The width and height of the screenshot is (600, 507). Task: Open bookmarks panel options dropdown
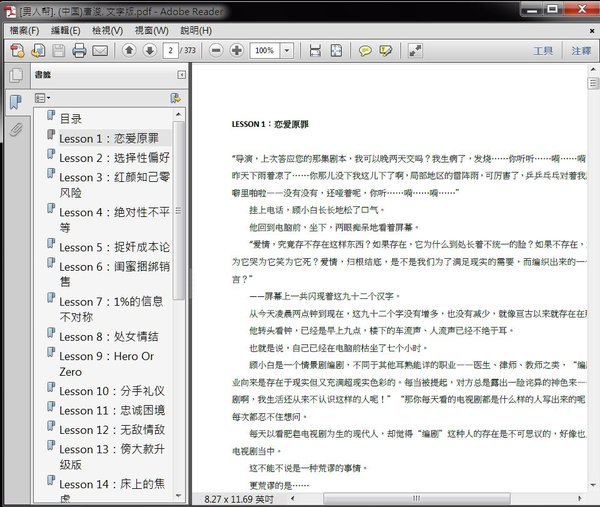42,98
